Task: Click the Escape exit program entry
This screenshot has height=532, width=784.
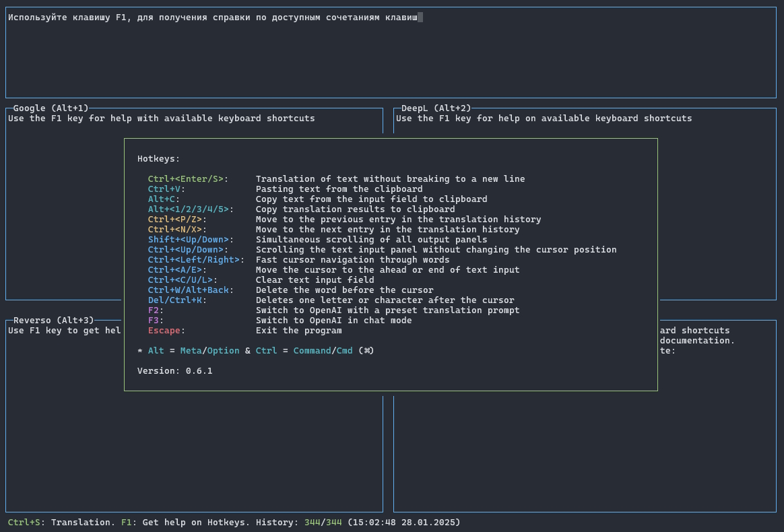Action: coord(166,331)
